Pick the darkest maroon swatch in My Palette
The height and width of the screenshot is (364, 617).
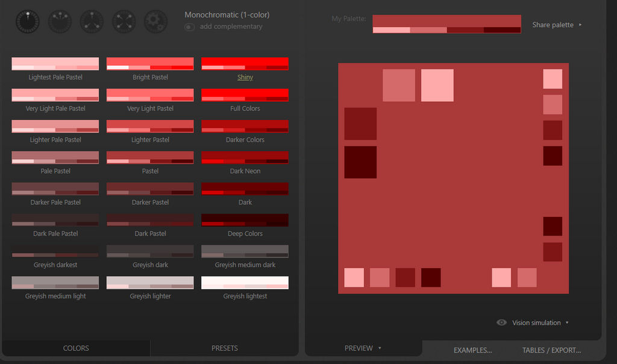[502, 30]
